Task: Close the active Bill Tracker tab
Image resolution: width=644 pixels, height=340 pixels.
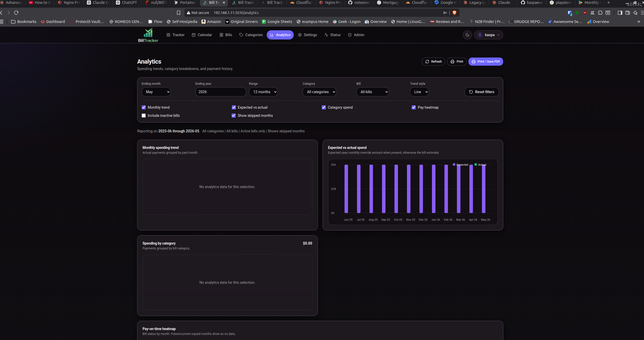Action: [224, 3]
